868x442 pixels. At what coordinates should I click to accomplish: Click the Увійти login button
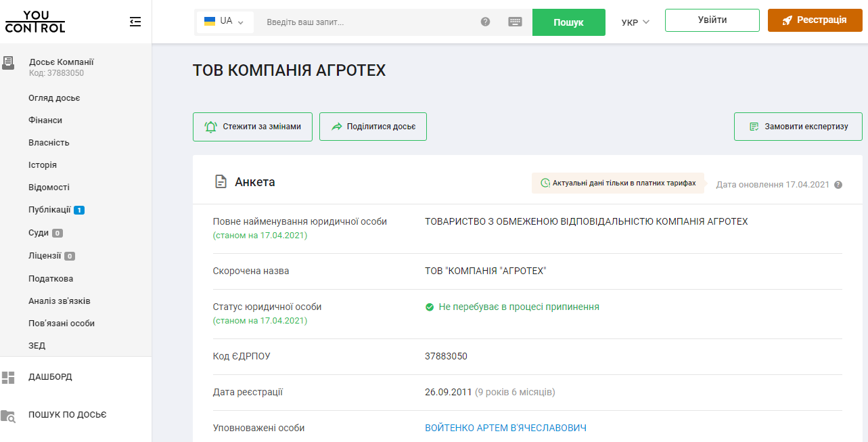(712, 20)
